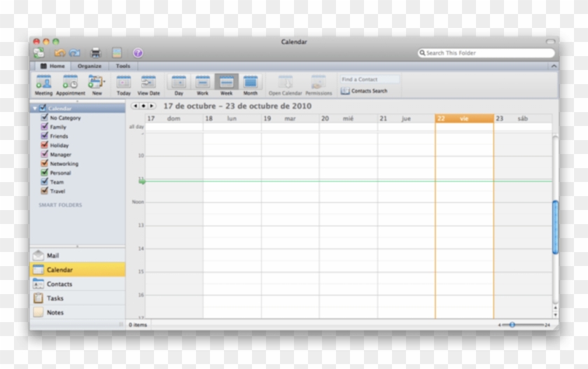The image size is (588, 369).
Task: Go to previous week arrow
Action: (135, 106)
